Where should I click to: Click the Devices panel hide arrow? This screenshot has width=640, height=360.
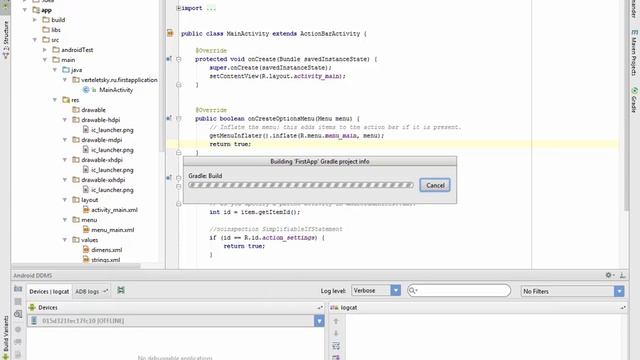click(x=320, y=307)
